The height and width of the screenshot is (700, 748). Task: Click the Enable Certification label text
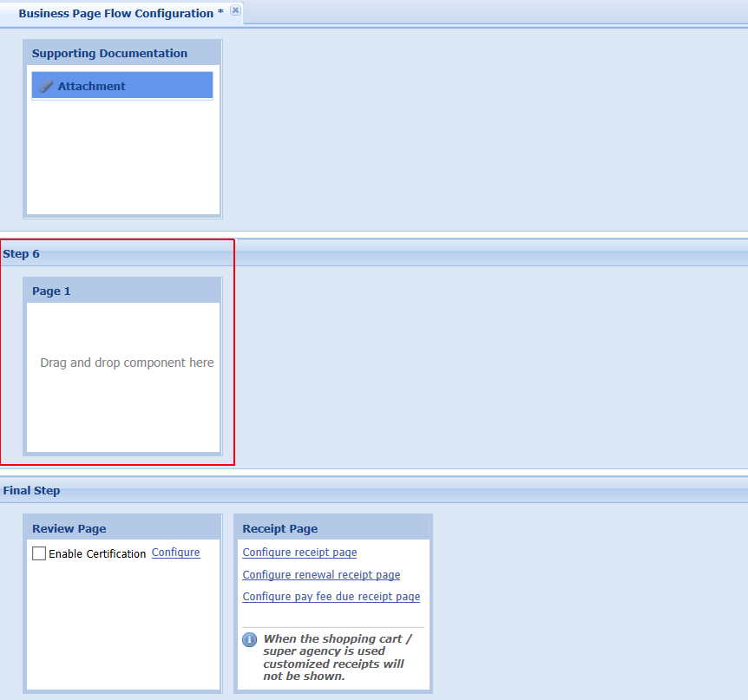coord(97,553)
